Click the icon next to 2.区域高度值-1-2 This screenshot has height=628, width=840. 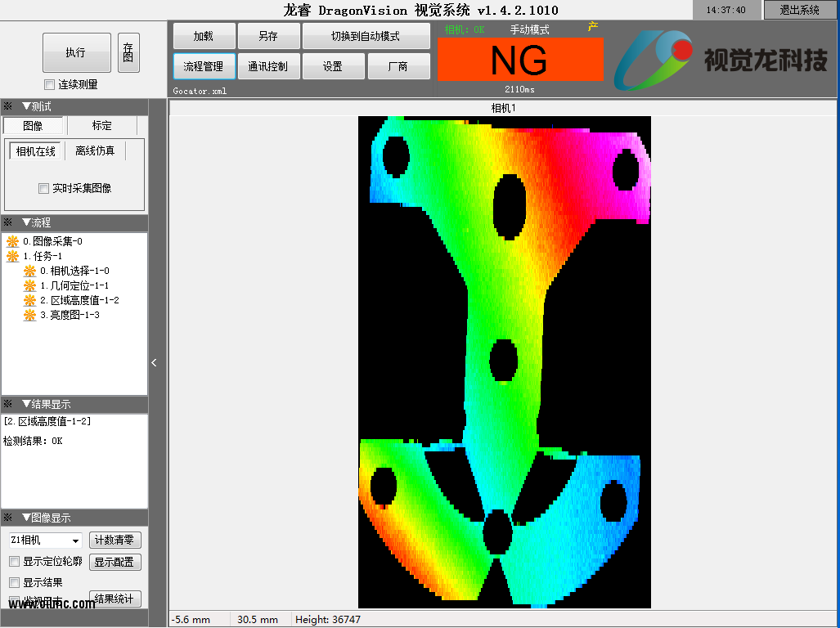point(30,300)
